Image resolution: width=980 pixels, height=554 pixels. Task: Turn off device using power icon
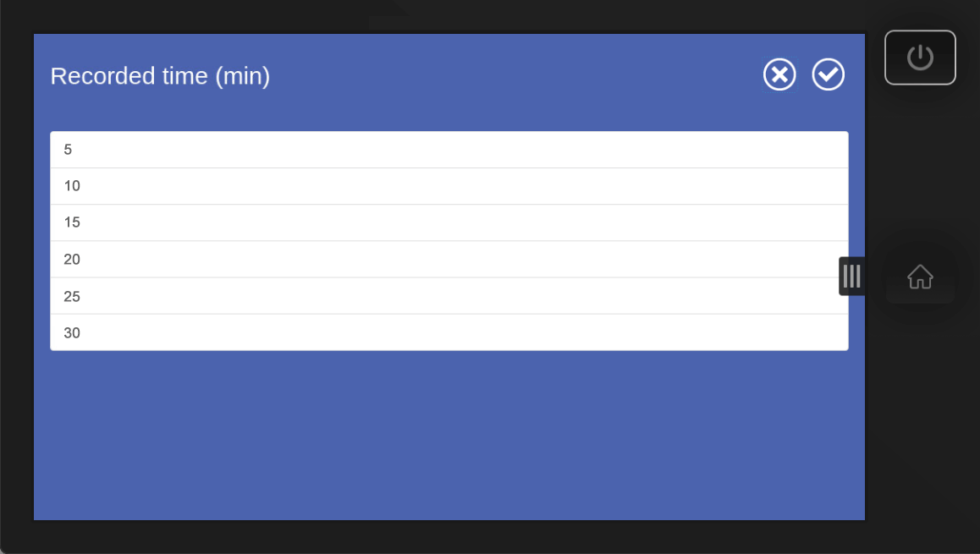920,58
